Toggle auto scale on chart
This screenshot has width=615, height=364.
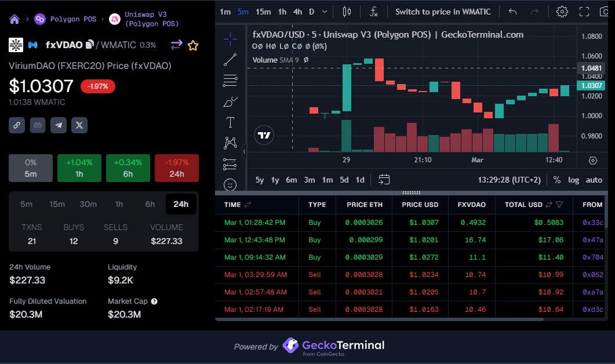594,180
